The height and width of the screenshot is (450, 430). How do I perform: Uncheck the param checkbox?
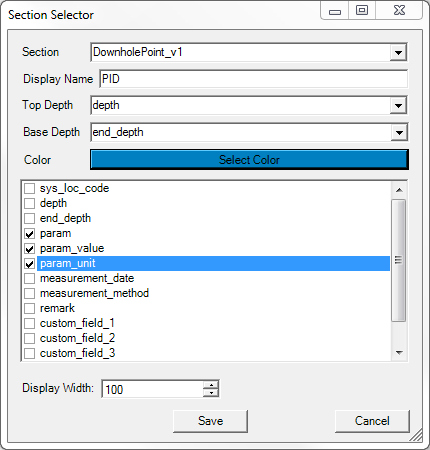pos(30,234)
